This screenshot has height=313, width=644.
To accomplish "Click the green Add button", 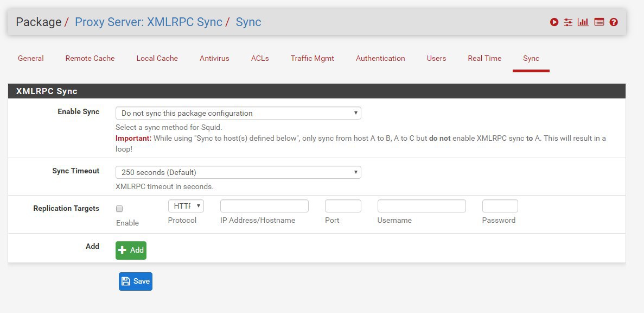I will (x=131, y=251).
